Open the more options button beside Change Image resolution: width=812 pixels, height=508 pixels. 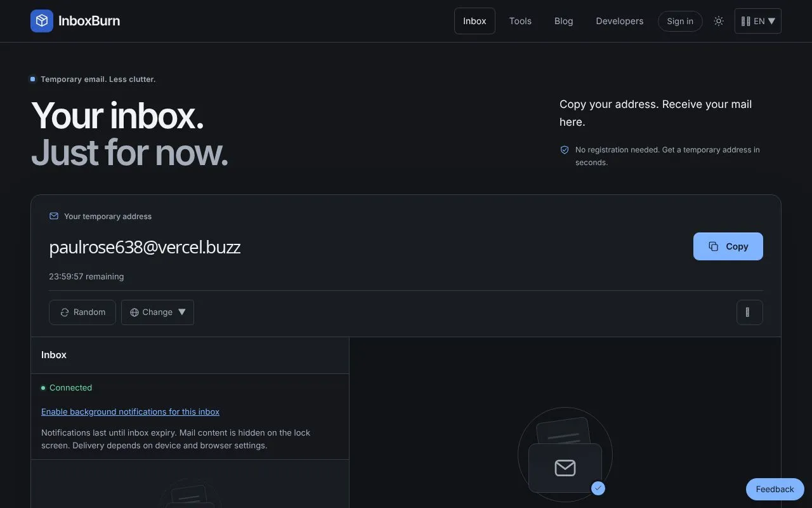point(750,312)
